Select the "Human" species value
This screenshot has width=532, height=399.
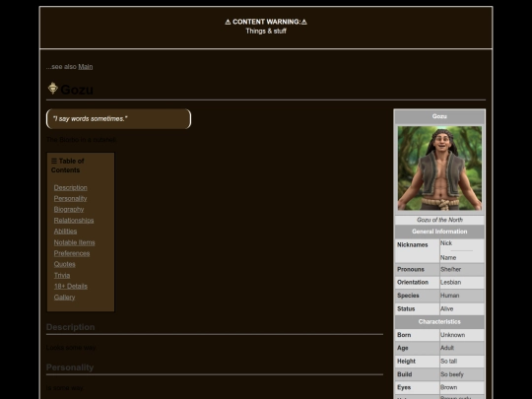449,296
